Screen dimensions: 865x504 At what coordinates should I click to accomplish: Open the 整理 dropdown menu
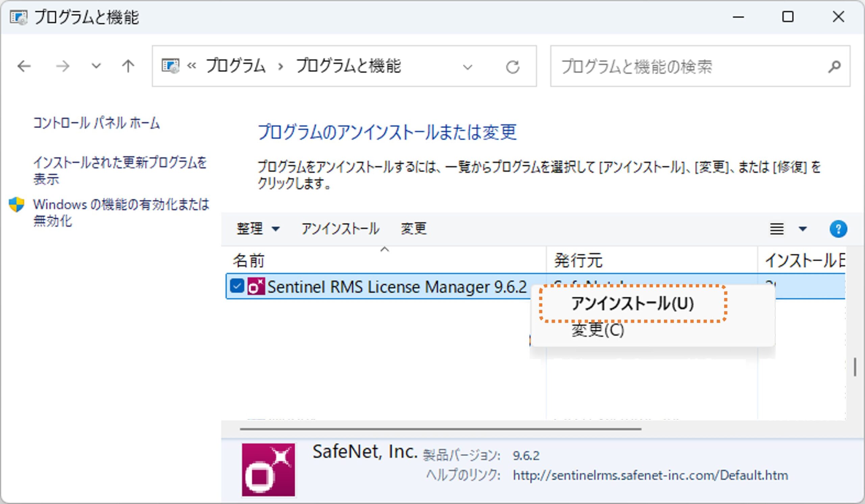point(258,228)
